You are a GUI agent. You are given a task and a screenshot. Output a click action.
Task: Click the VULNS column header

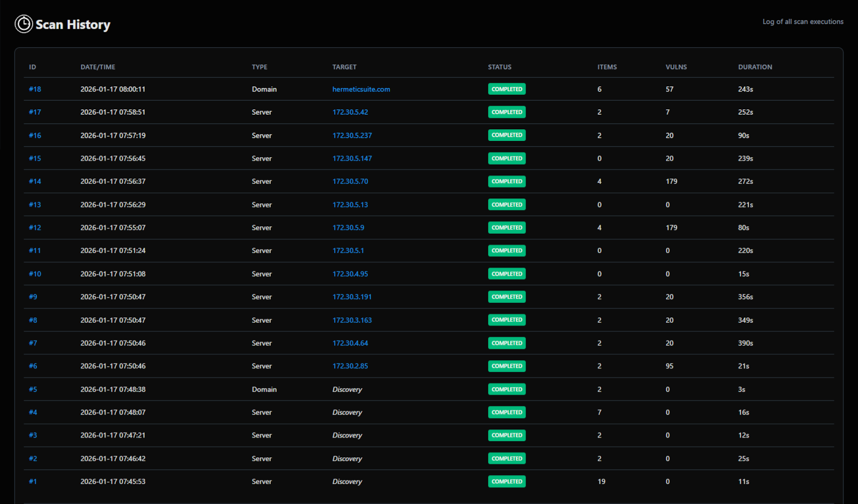(x=676, y=67)
